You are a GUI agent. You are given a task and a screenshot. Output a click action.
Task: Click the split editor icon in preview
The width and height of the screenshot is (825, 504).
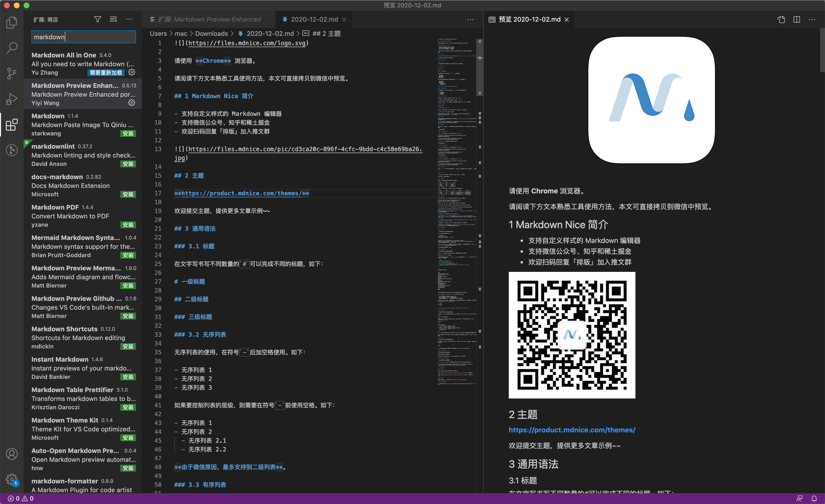pos(797,19)
